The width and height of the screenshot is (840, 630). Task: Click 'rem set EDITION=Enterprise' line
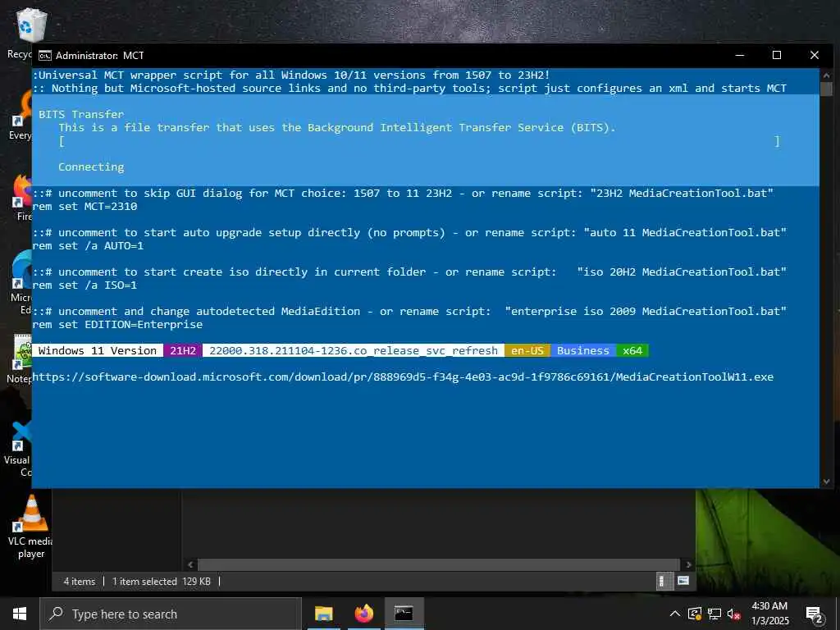(117, 325)
